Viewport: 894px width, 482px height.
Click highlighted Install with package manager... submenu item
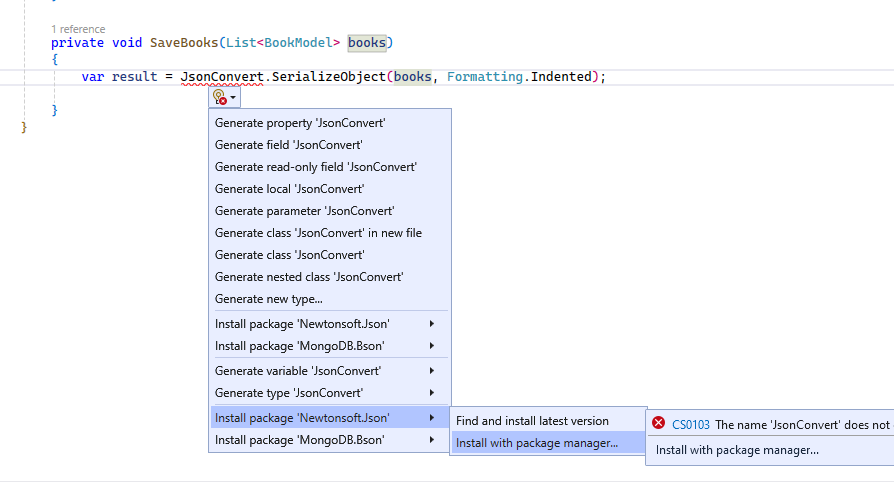coord(537,443)
